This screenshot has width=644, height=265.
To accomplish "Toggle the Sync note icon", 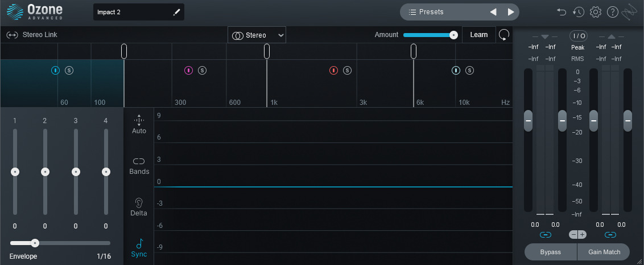I will click(x=139, y=248).
